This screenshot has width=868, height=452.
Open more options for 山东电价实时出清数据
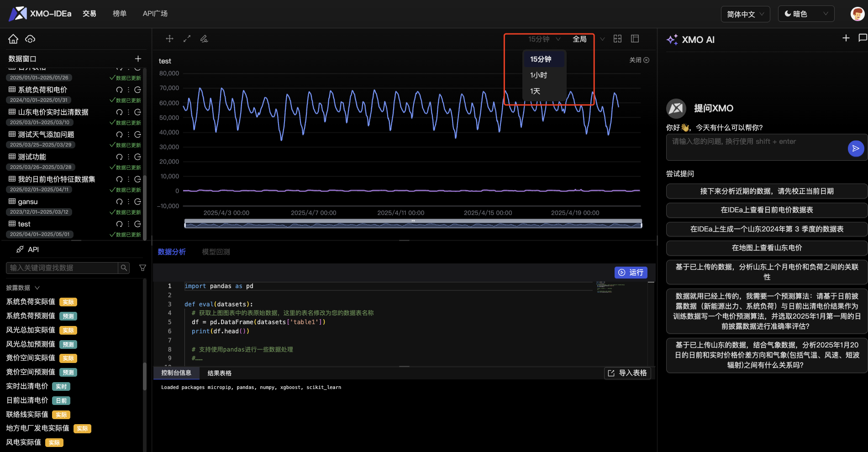(x=128, y=112)
